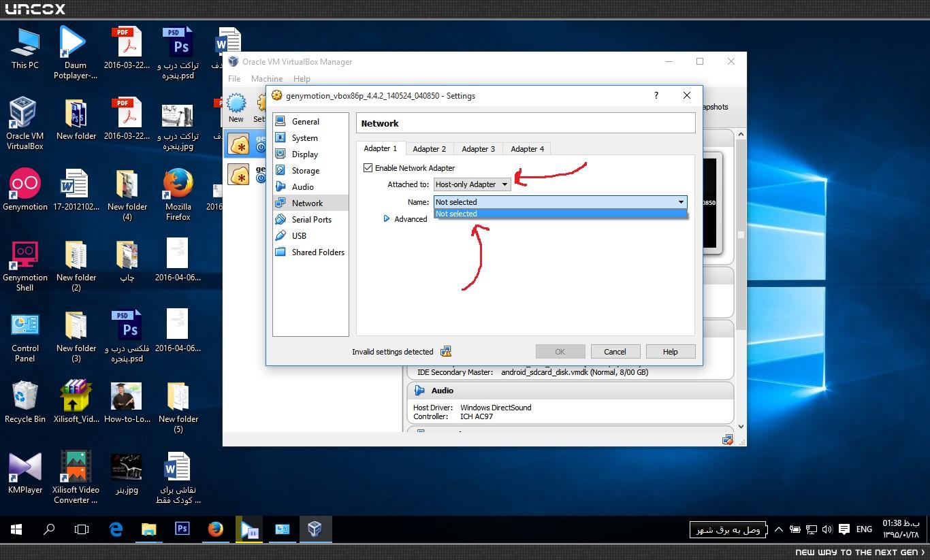Image resolution: width=930 pixels, height=560 pixels.
Task: Click the adapter Name combo box
Action: tap(560, 202)
